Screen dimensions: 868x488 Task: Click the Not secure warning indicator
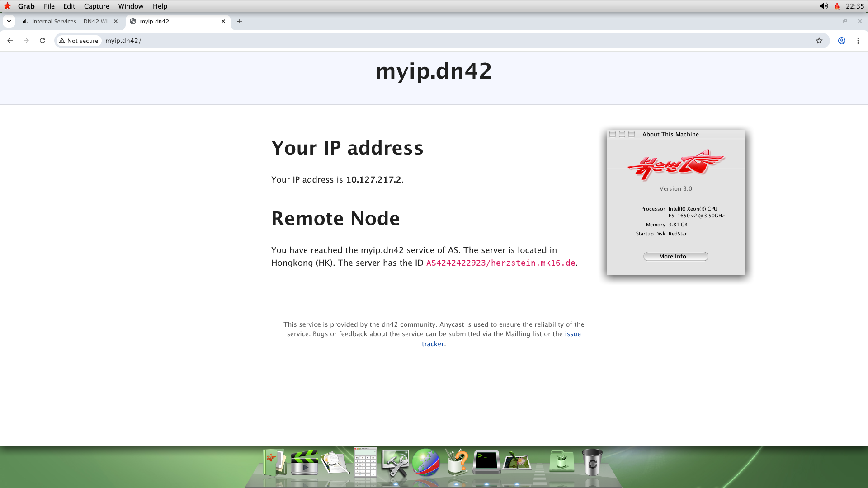point(78,41)
